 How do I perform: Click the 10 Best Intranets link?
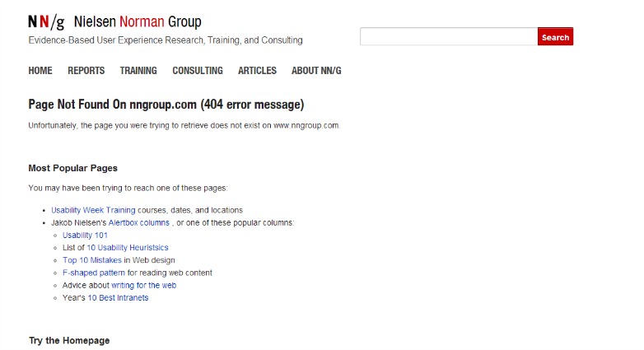[x=118, y=298]
